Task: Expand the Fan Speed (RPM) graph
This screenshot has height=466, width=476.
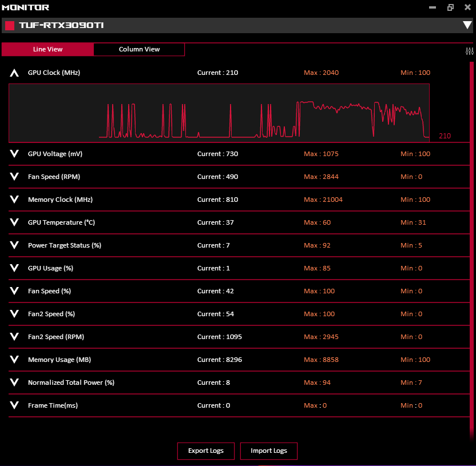Action: pyautogui.click(x=15, y=177)
